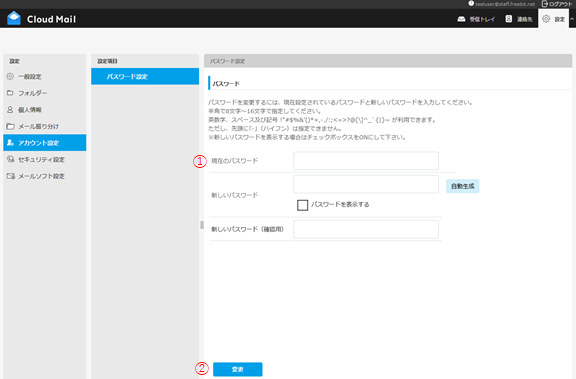Viewport: 576px width, 379px height.
Task: Click the shield icon next to セキュリティ設定
Action: coord(11,159)
